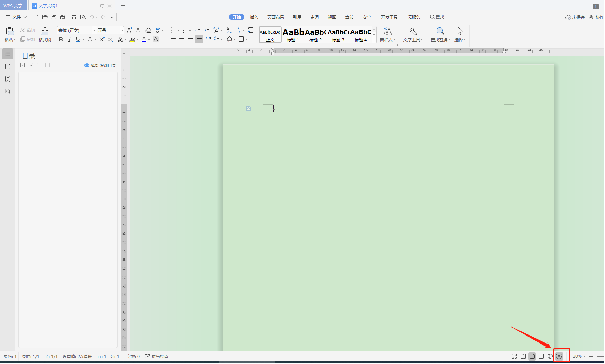Create a new blank document

point(36,17)
